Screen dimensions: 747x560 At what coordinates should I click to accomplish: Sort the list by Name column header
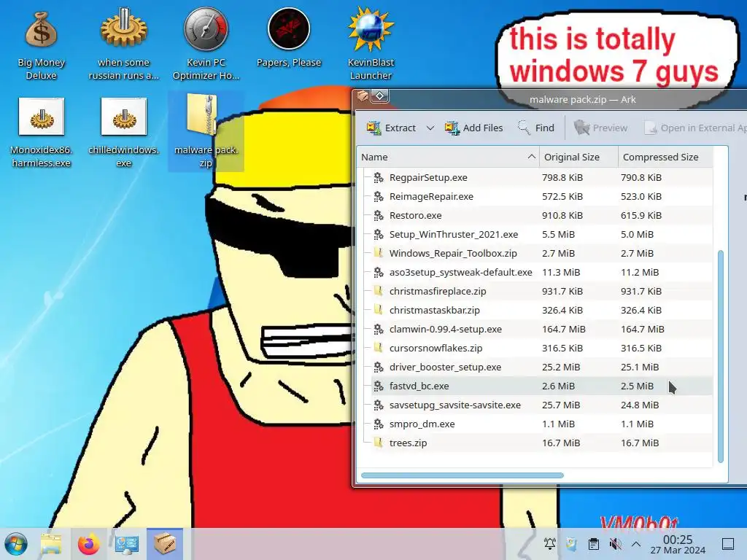tap(448, 157)
